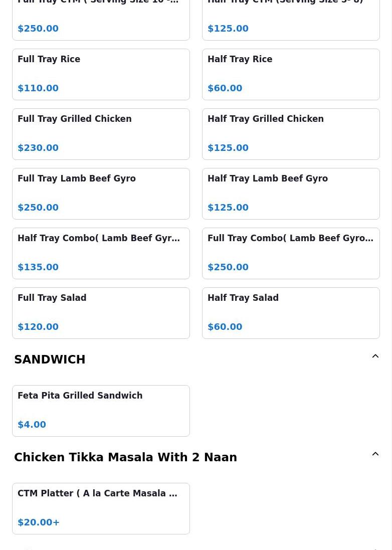392x550 pixels.
Task: Select Full Tray Rice item
Action: (101, 74)
